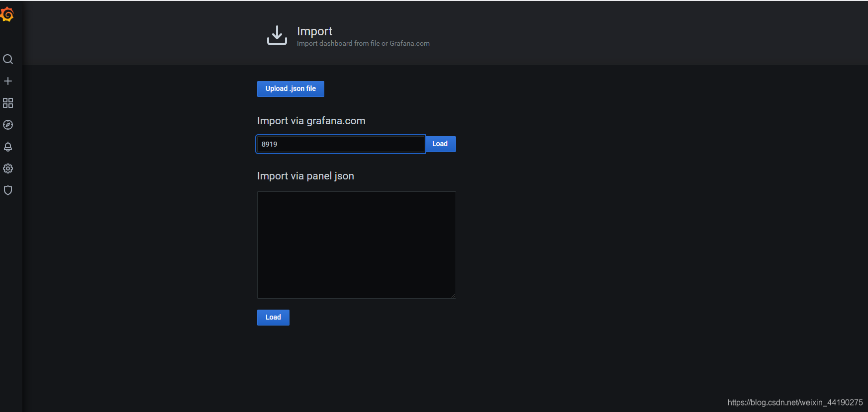This screenshot has width=868, height=412.
Task: Open the Dashboards grid icon
Action: [x=8, y=103]
